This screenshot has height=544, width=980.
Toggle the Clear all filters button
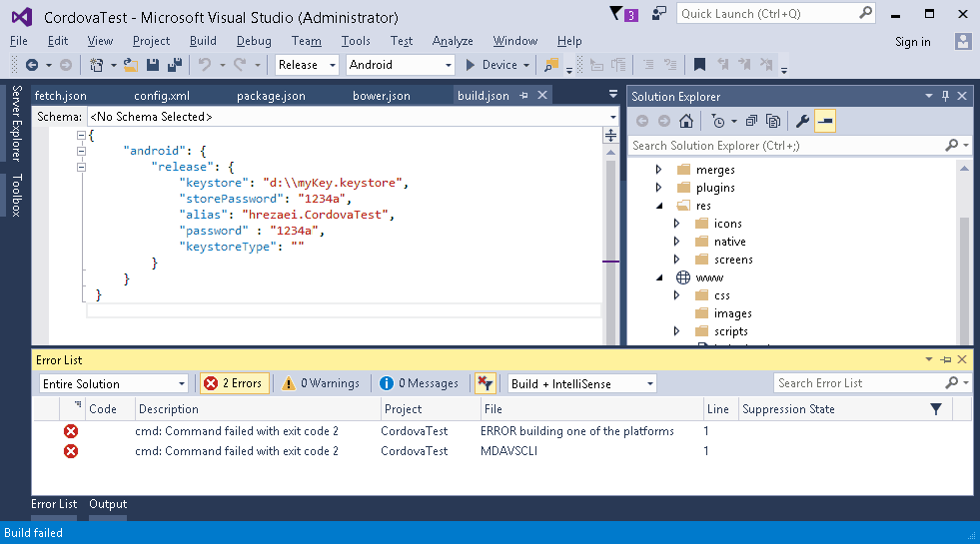(x=485, y=383)
